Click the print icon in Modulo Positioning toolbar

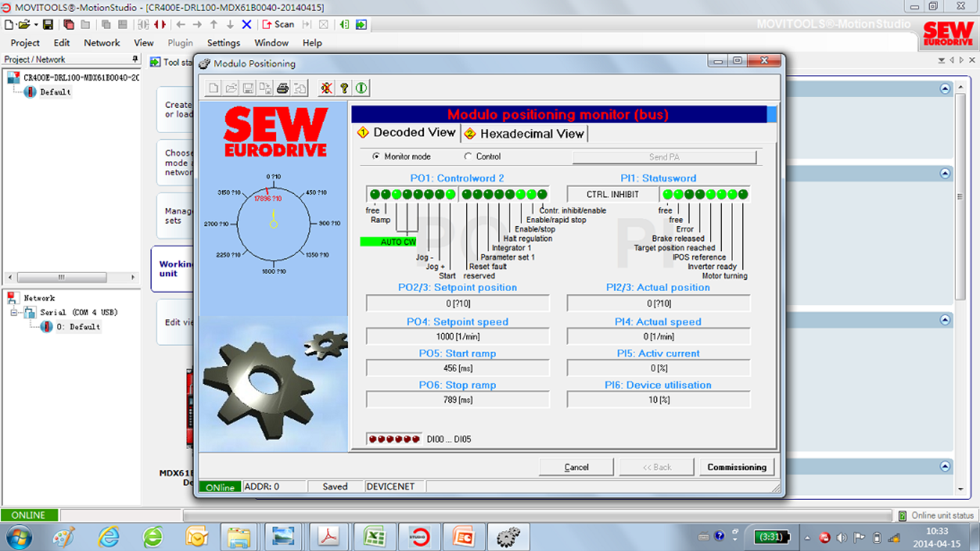point(283,88)
